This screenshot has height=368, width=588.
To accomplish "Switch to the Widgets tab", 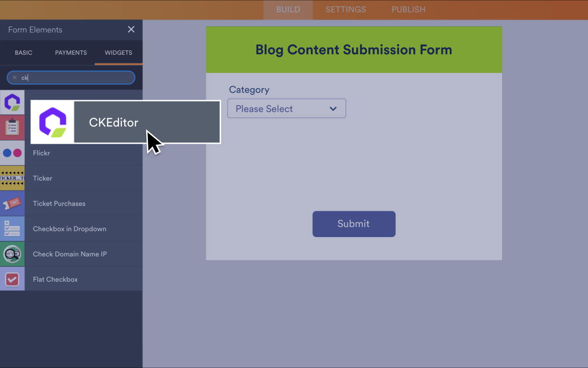I will [x=118, y=52].
